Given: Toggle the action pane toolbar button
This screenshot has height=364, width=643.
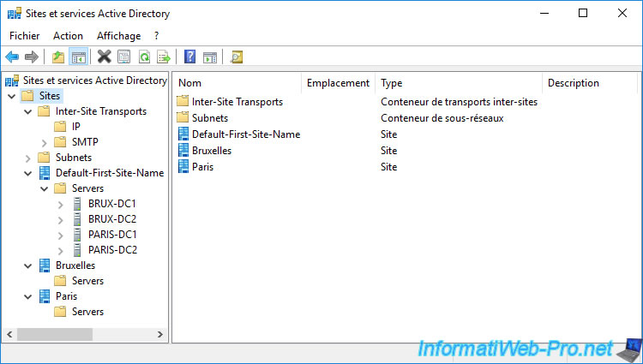Looking at the screenshot, I should 210,57.
